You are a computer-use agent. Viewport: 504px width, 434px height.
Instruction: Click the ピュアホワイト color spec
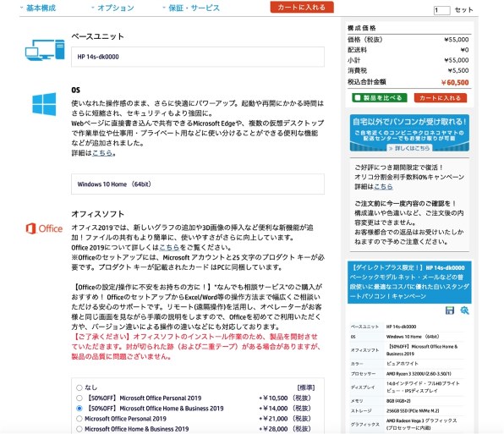(x=403, y=363)
